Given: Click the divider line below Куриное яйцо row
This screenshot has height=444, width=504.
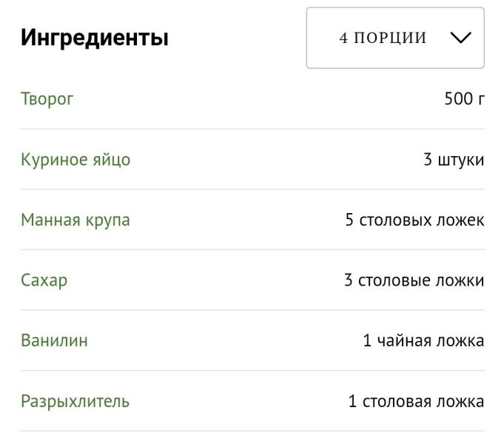Looking at the screenshot, I should click(x=252, y=189).
